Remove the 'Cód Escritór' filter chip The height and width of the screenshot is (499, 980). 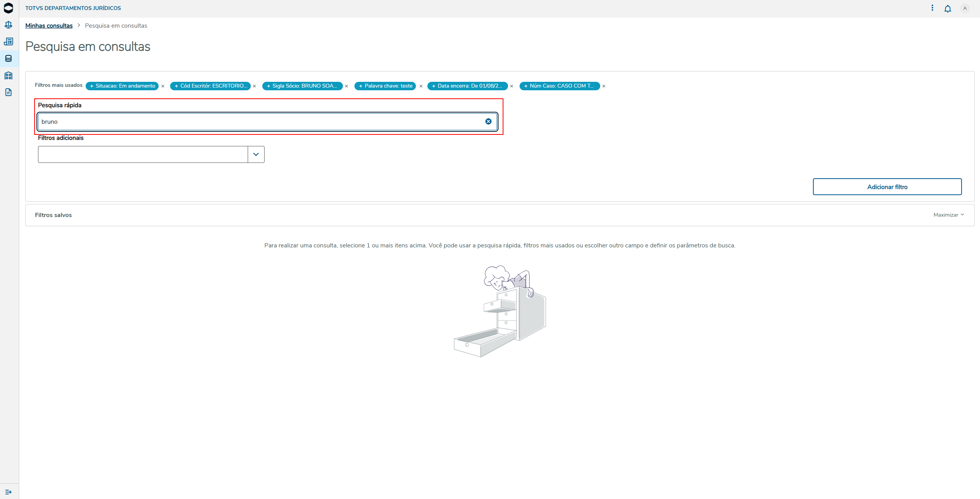tap(254, 86)
